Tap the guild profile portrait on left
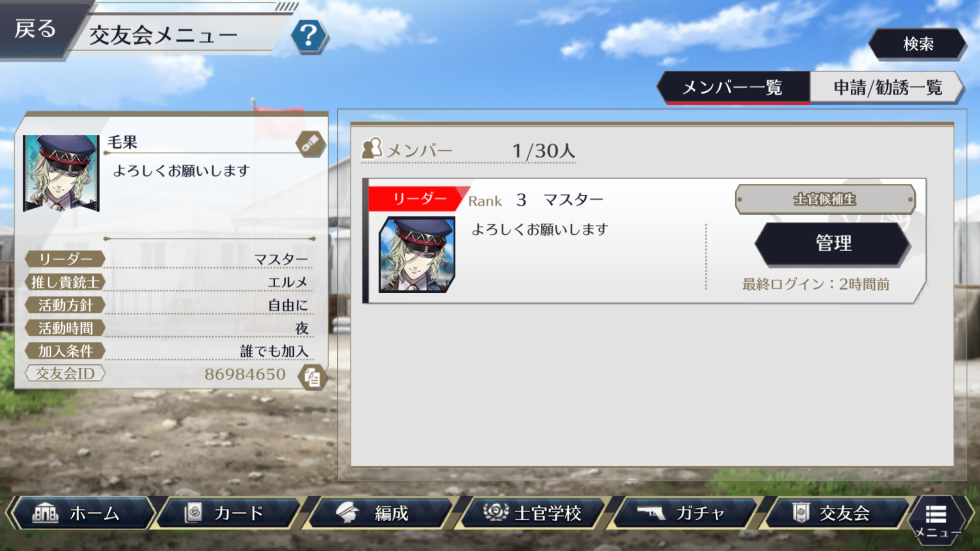The height and width of the screenshot is (551, 980). click(61, 173)
